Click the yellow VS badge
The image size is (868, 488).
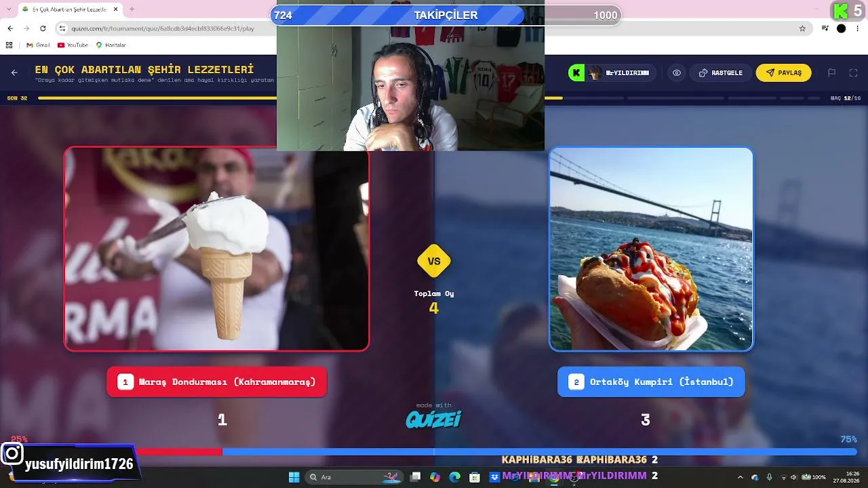434,261
